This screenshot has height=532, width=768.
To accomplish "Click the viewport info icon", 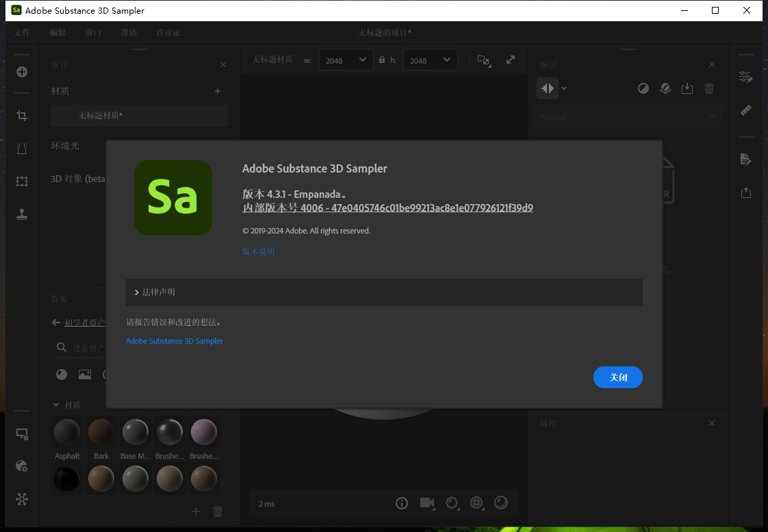I will [402, 503].
